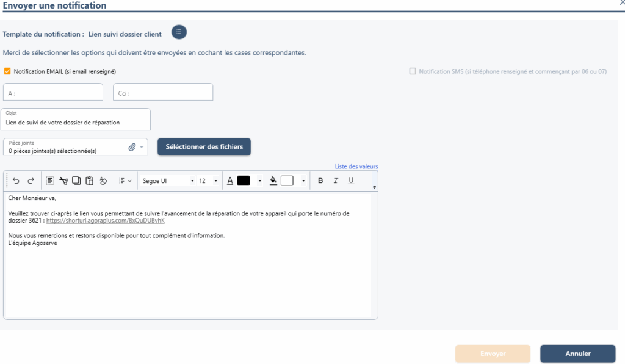Click into the Objet subject field

point(76,122)
